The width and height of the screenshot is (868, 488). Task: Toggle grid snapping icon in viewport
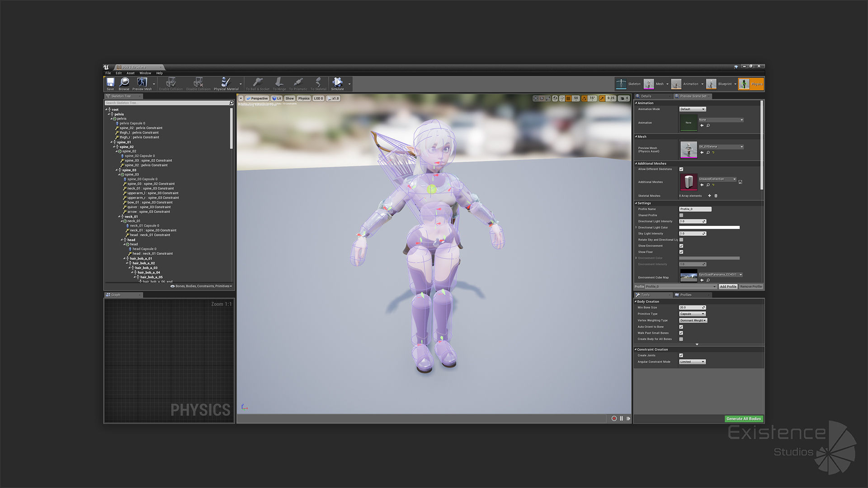point(568,99)
